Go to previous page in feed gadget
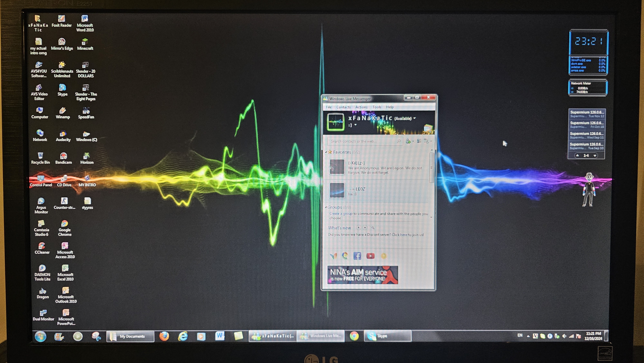 (577, 155)
